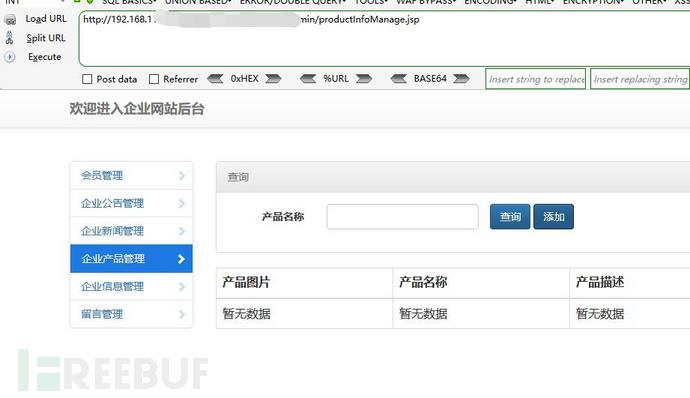
Task: Click the chevron next to 会员管理
Action: click(x=182, y=176)
